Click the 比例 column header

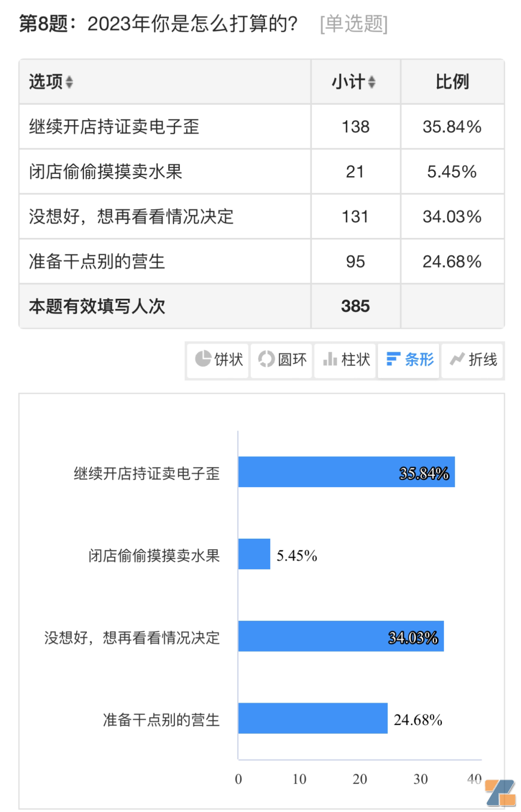[x=452, y=82]
